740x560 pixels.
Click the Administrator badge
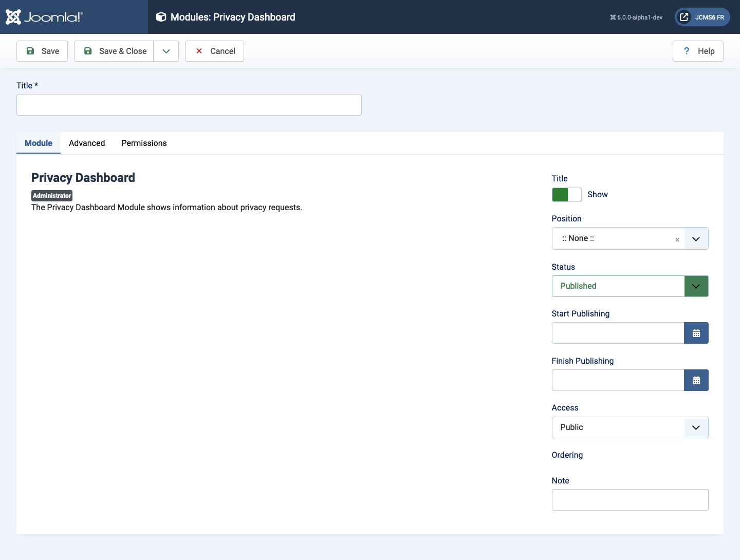click(x=52, y=196)
